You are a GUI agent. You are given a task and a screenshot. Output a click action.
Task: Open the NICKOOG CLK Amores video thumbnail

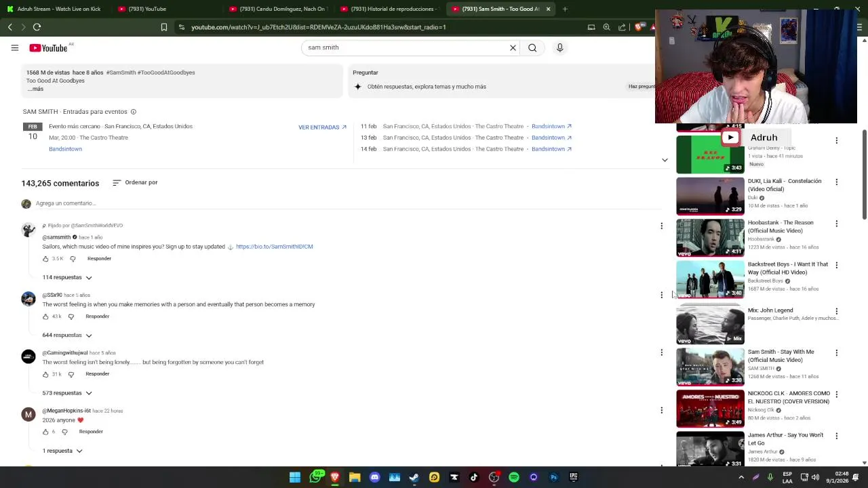tap(710, 409)
